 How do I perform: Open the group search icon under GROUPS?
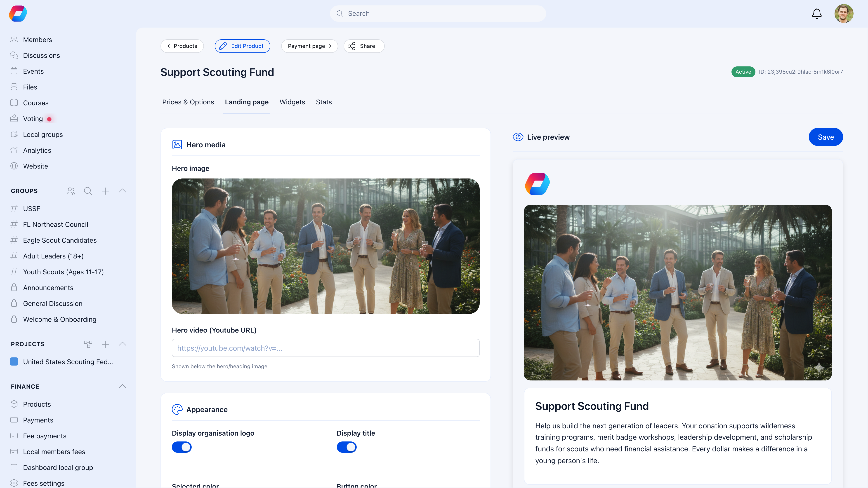88,191
